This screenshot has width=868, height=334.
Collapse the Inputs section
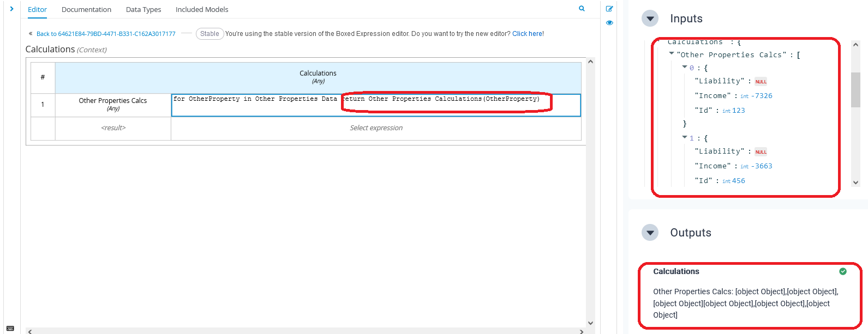pyautogui.click(x=650, y=19)
